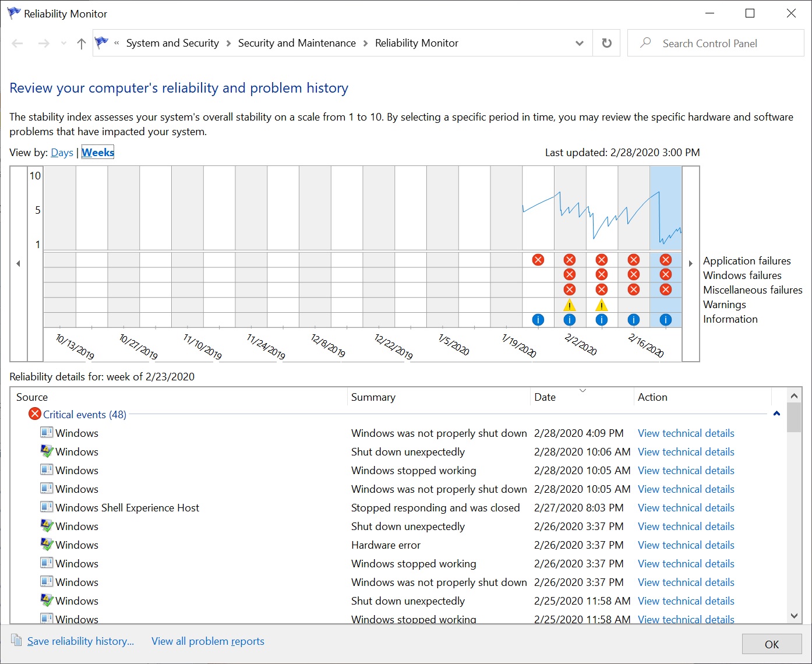Open the chevron after System and Security
812x664 pixels.
228,43
